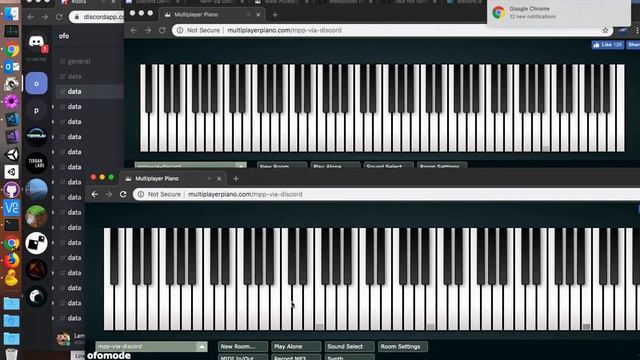
Task: Click forward arrow in front piano window
Action: point(109,194)
